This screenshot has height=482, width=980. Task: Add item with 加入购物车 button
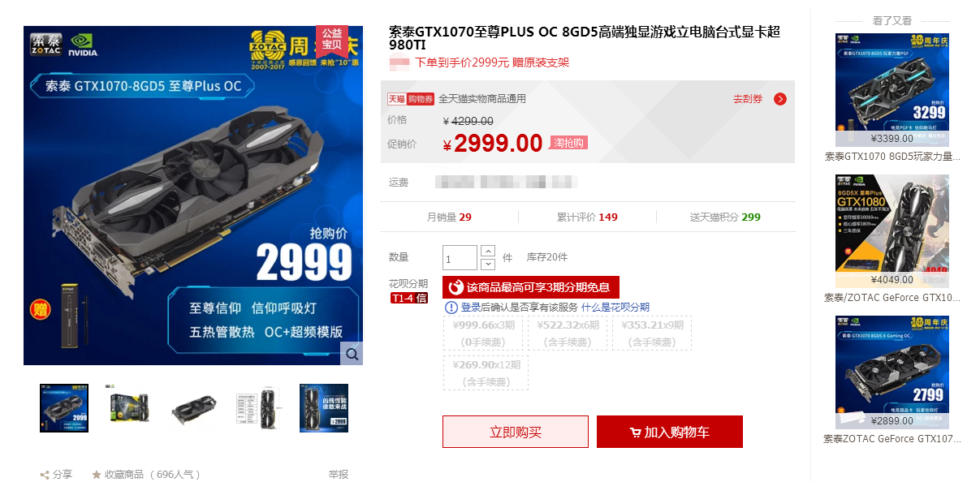[x=670, y=432]
